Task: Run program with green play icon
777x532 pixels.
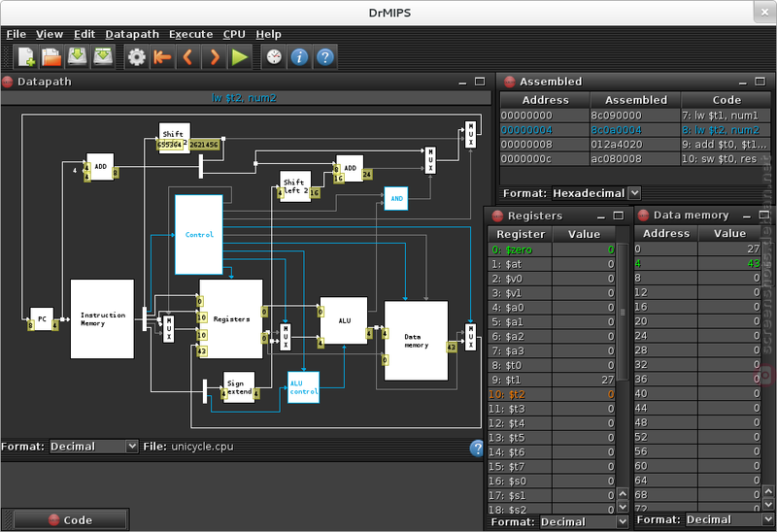Action: point(240,57)
